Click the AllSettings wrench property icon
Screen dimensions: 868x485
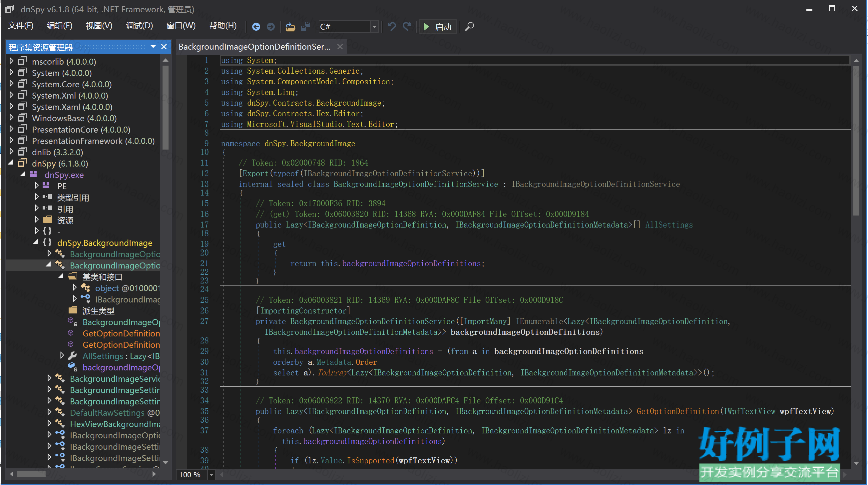(x=73, y=356)
